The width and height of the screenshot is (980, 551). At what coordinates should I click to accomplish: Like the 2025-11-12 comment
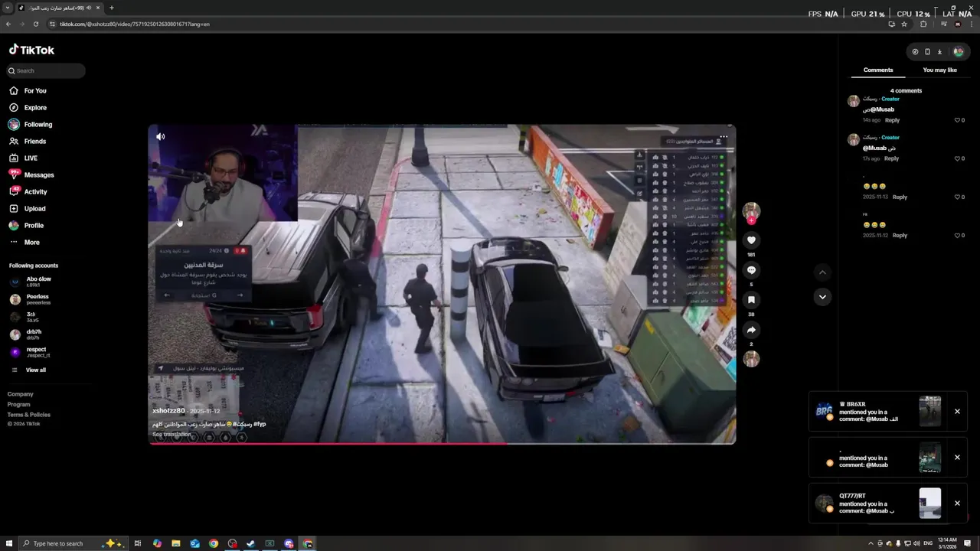click(x=957, y=235)
